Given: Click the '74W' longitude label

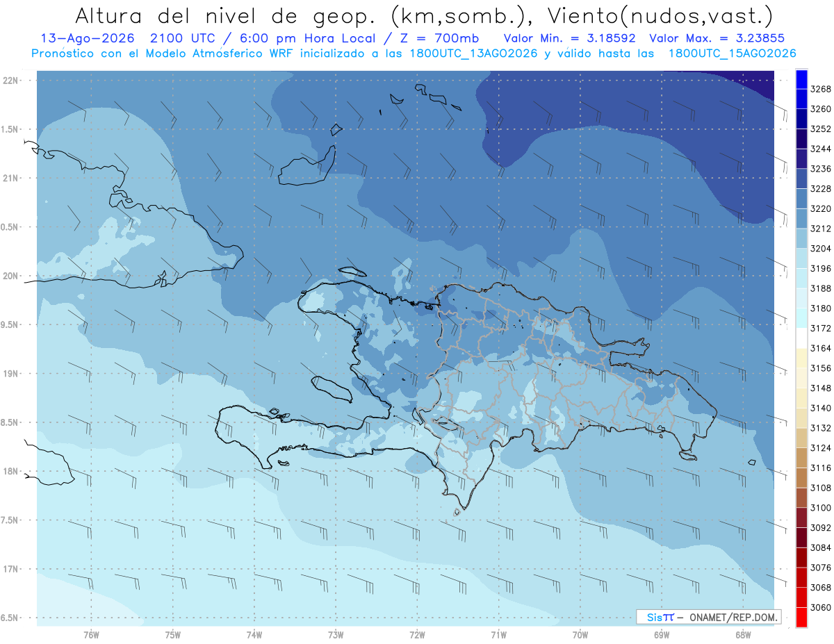Looking at the screenshot, I should point(254,635).
